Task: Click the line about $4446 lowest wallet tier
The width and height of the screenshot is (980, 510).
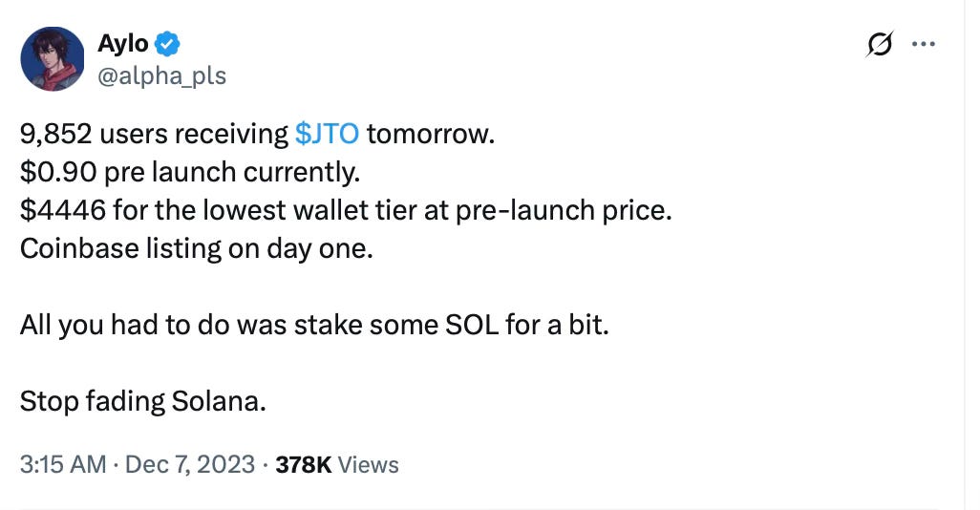Action: 346,210
